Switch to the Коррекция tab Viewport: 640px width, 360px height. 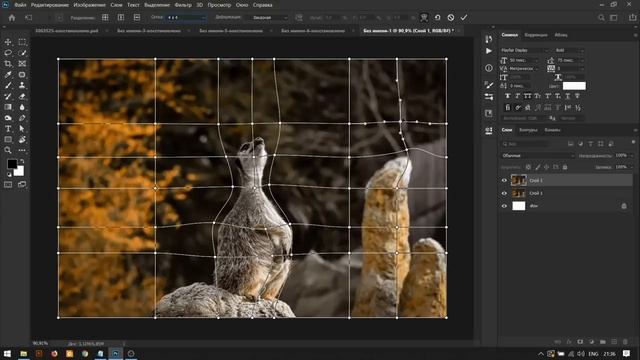[536, 35]
